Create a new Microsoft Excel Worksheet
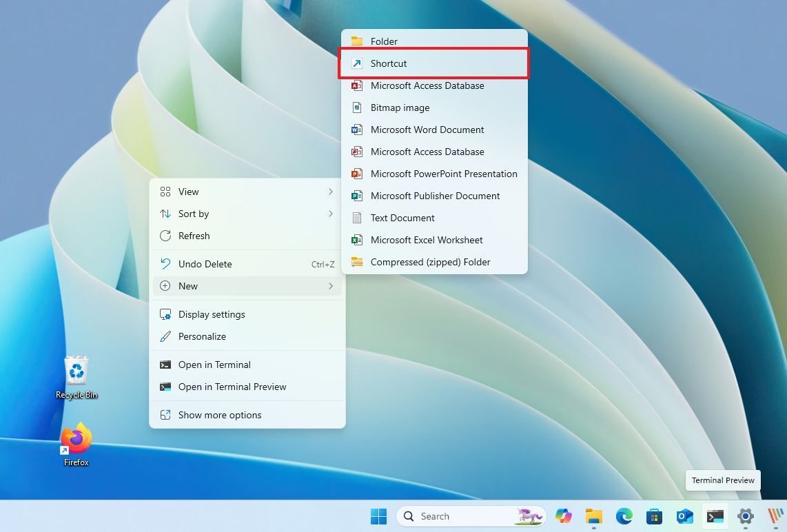This screenshot has height=532, width=787. pyautogui.click(x=427, y=240)
